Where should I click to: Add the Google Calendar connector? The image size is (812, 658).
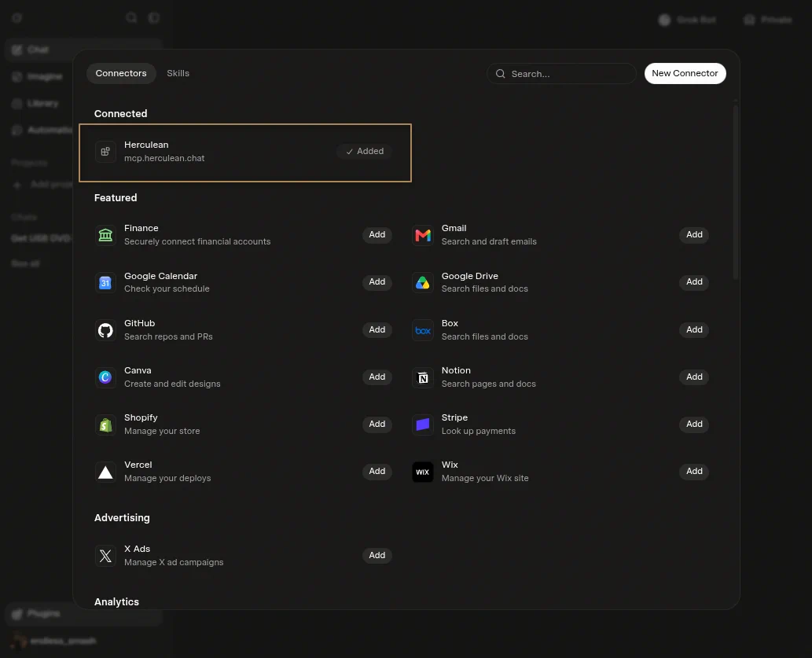click(x=377, y=282)
